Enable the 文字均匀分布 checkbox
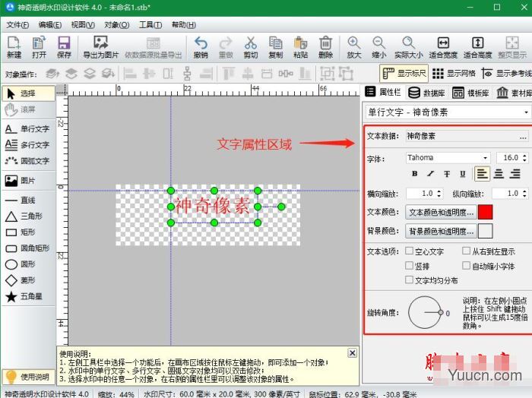The width and height of the screenshot is (532, 398). (x=409, y=280)
